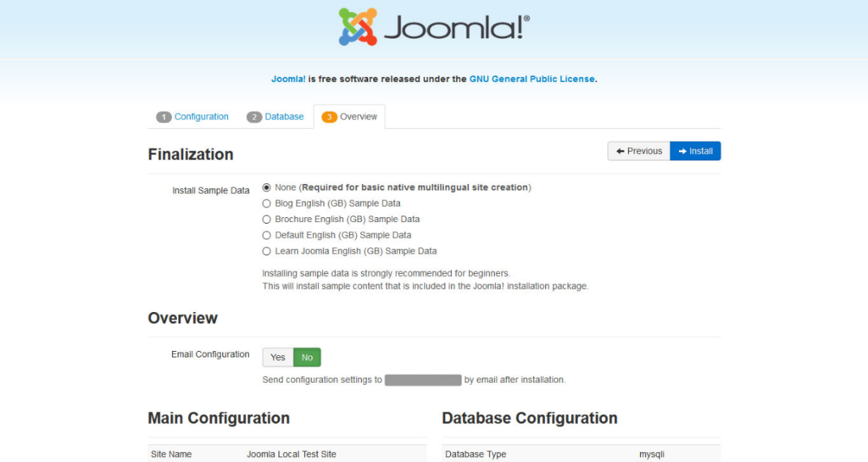Set email configuration to No
868x462 pixels.
coord(307,358)
